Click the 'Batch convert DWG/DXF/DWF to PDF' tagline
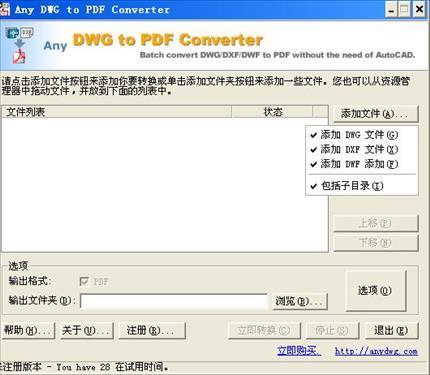430x375 pixels. point(277,55)
